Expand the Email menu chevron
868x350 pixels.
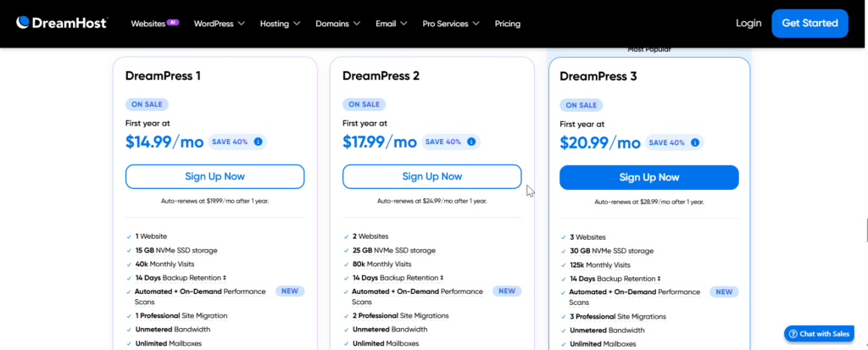click(403, 24)
